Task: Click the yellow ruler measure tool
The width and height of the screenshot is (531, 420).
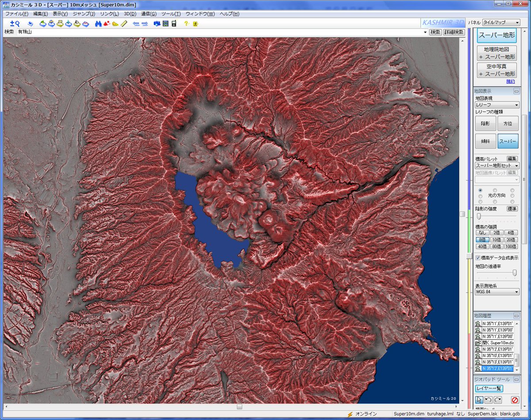Action: point(124,23)
